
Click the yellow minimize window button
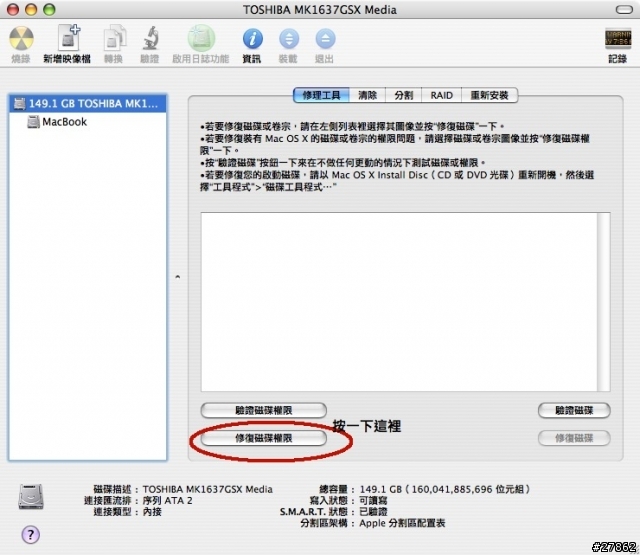point(31,9)
